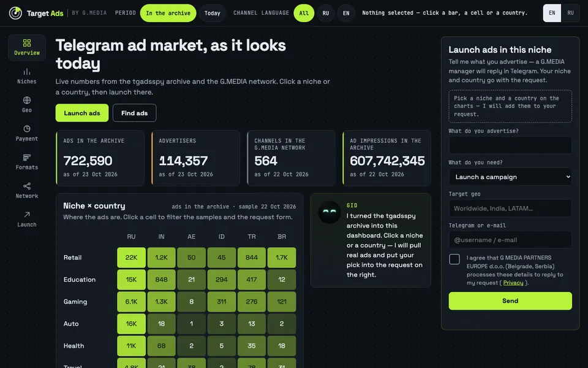Click the 'Ads in the archive' stat card

click(x=100, y=158)
